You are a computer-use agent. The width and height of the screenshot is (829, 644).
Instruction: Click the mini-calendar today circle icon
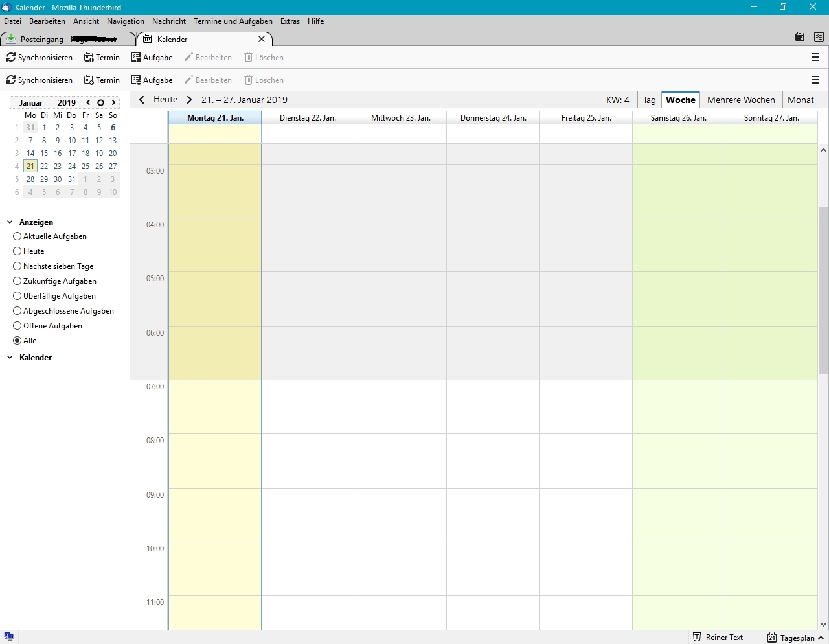pos(100,102)
